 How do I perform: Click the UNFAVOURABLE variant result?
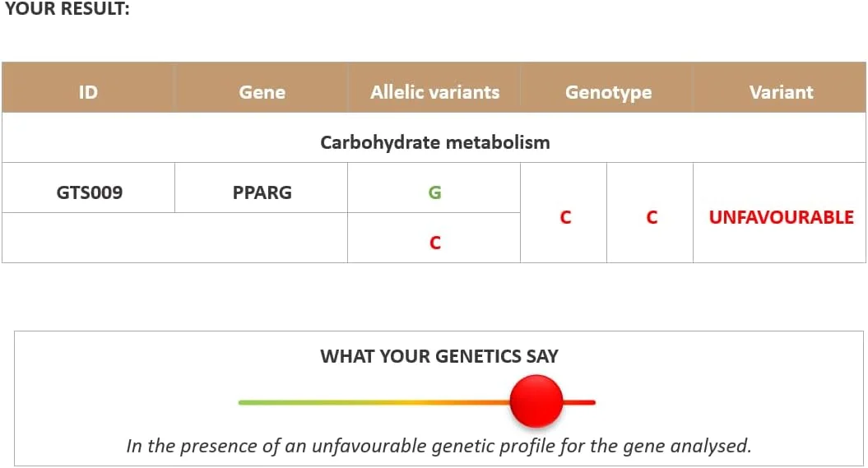[781, 217]
